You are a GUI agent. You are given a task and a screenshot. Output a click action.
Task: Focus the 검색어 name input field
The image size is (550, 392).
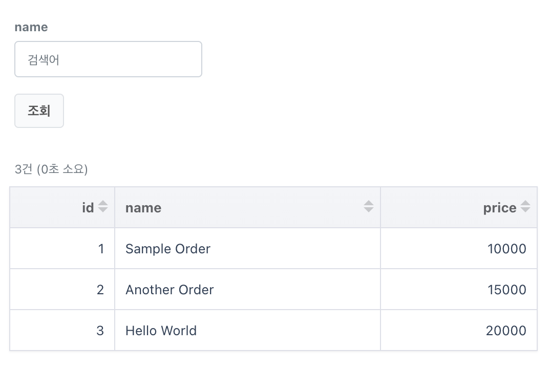[x=108, y=59]
